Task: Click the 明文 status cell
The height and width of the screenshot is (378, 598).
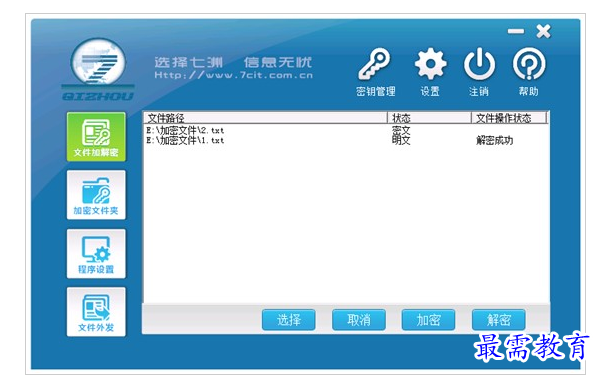Action: coord(401,140)
